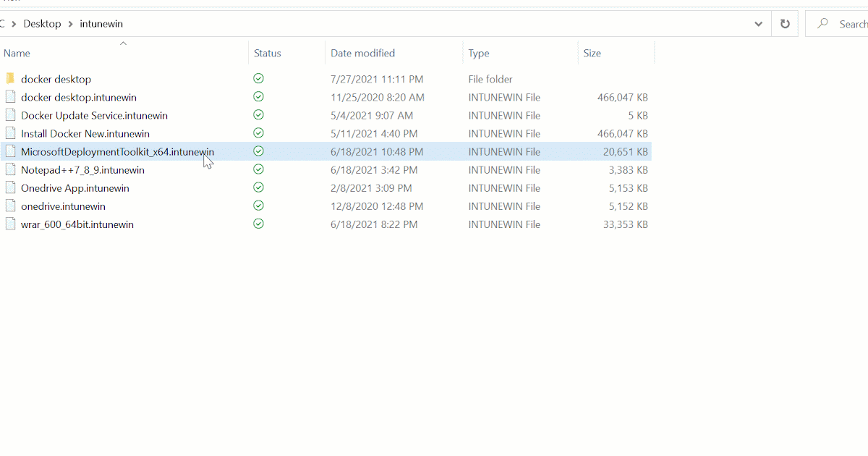The image size is (868, 456).
Task: Click the checkmark next to Docker Update Service.intunewin
Action: point(258,114)
